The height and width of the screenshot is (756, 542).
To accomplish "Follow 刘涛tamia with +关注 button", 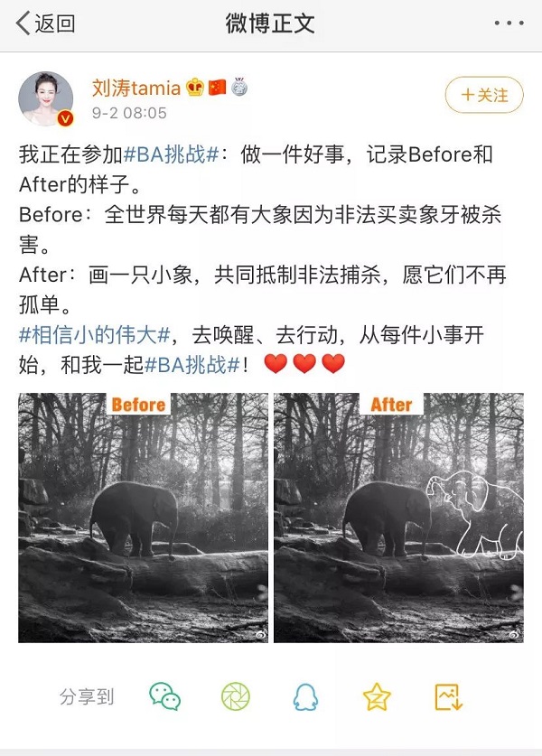I will click(x=484, y=95).
